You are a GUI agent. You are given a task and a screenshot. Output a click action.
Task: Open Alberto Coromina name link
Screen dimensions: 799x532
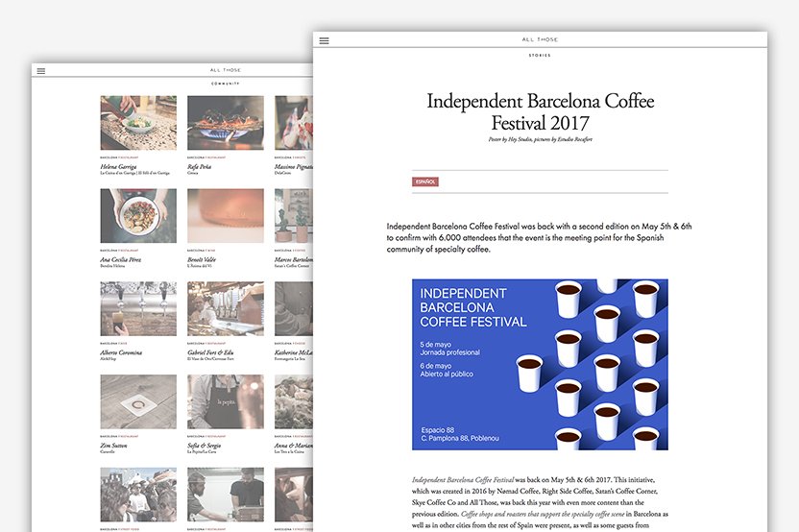click(121, 352)
